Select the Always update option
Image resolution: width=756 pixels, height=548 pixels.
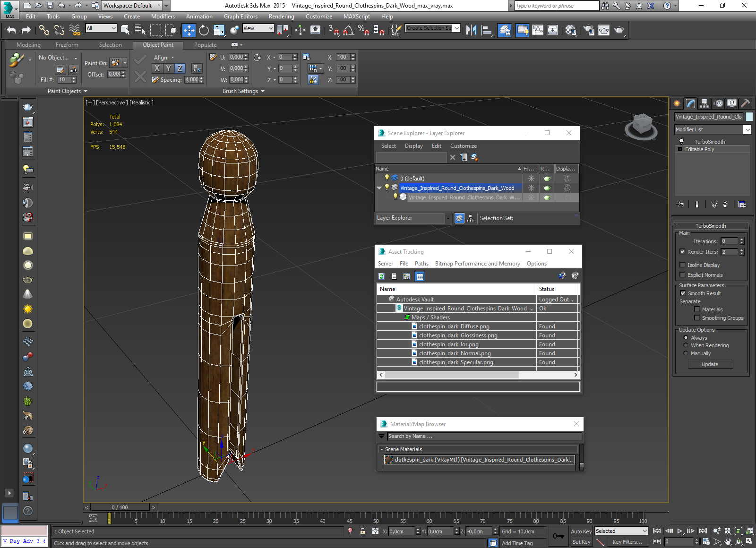pyautogui.click(x=686, y=338)
